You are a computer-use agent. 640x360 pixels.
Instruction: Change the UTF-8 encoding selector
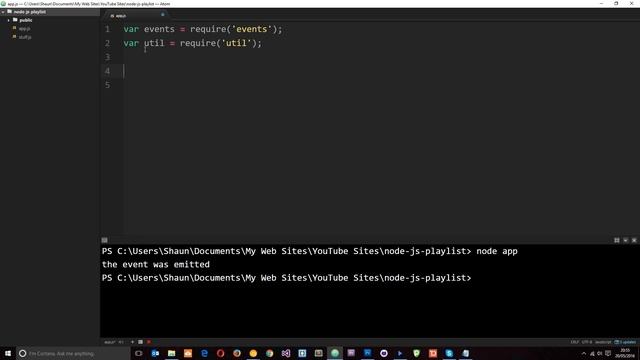point(587,342)
